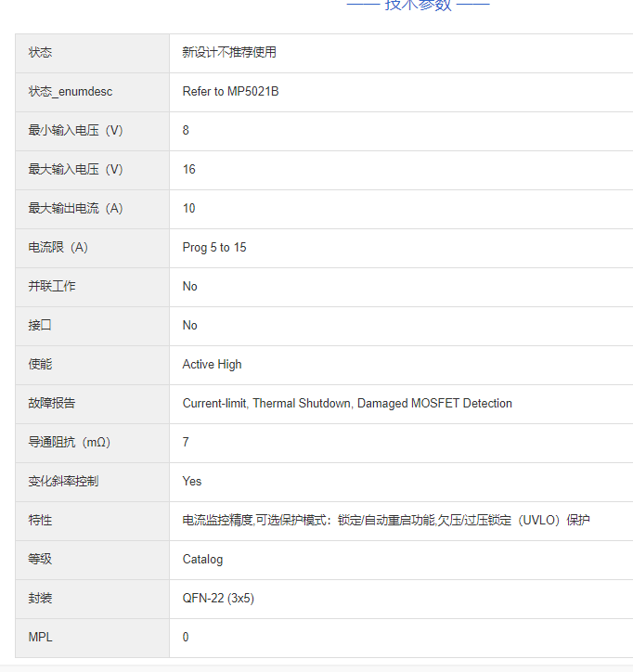The width and height of the screenshot is (633, 672).
Task: Click the 'MPL' label
Action: pyautogui.click(x=40, y=638)
